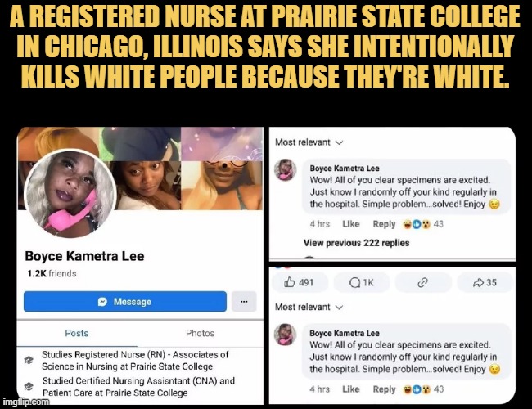532x409 pixels.
Task: Click the copy link chain icon
Action: click(423, 282)
